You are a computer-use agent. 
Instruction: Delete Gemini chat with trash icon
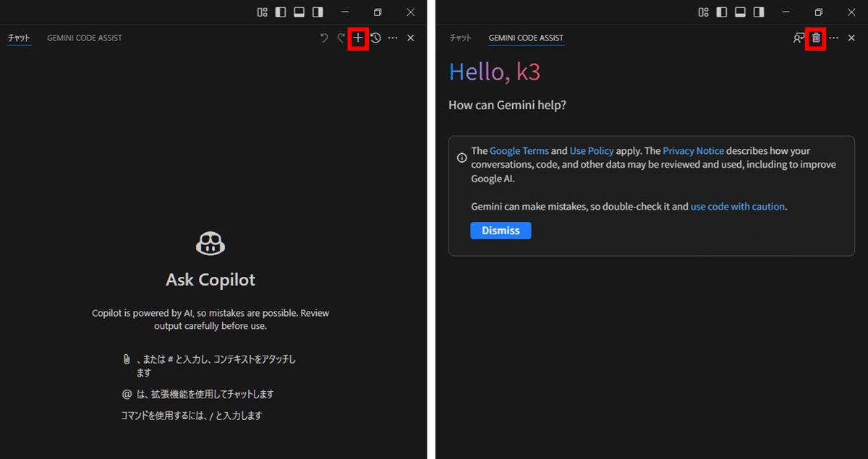pos(816,38)
